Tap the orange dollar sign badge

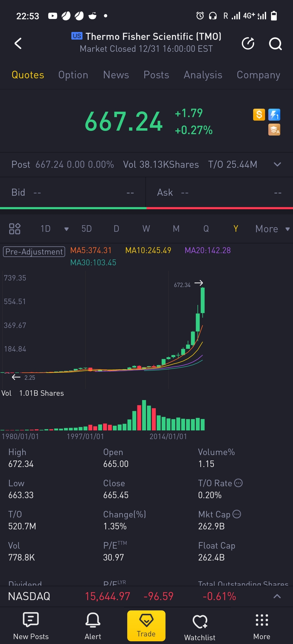click(x=259, y=115)
